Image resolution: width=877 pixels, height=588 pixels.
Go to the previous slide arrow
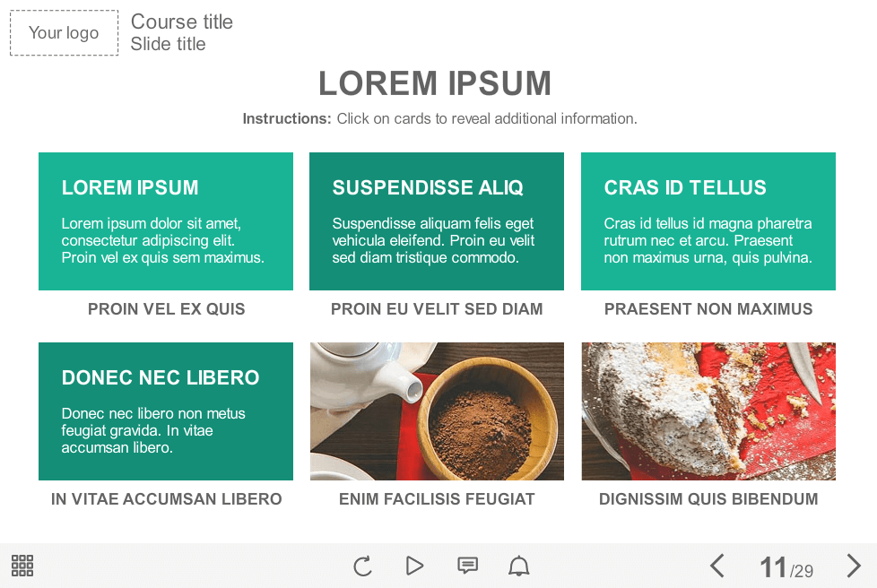click(x=717, y=566)
